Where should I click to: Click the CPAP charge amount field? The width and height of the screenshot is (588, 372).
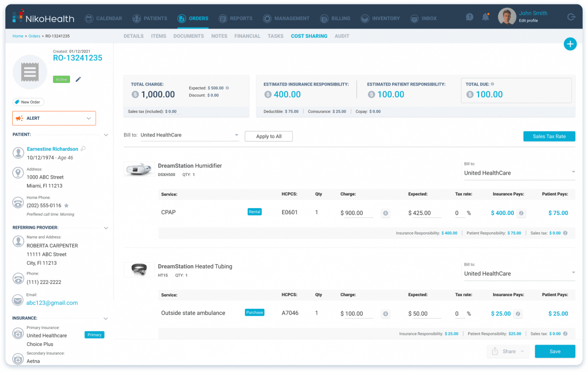pos(357,213)
